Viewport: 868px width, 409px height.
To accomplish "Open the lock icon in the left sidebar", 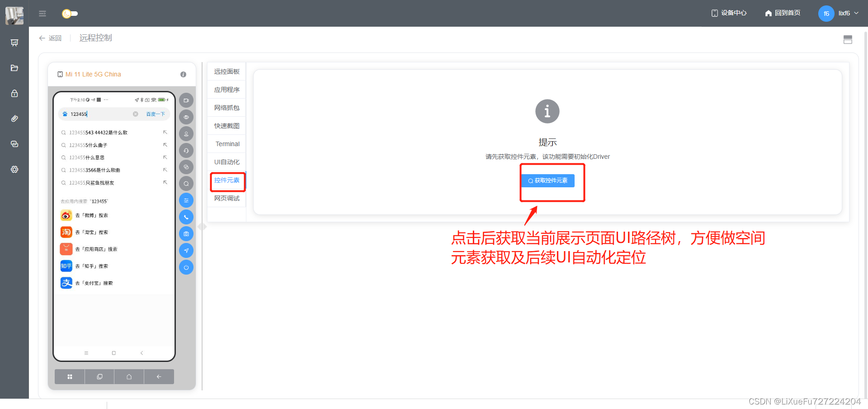I will click(14, 93).
